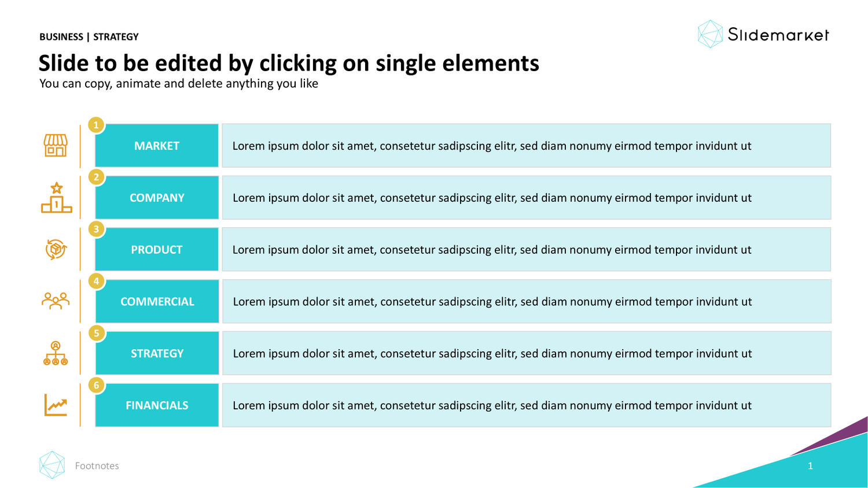Image resolution: width=868 pixels, height=488 pixels.
Task: Select the three-people commercial icon
Action: [x=56, y=301]
